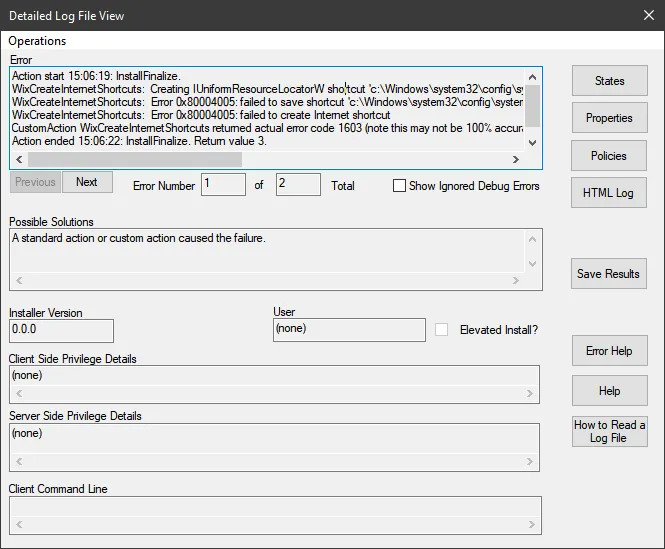Click left arrow of Error log horizontal scrollbar
The height and width of the screenshot is (549, 665).
19,160
